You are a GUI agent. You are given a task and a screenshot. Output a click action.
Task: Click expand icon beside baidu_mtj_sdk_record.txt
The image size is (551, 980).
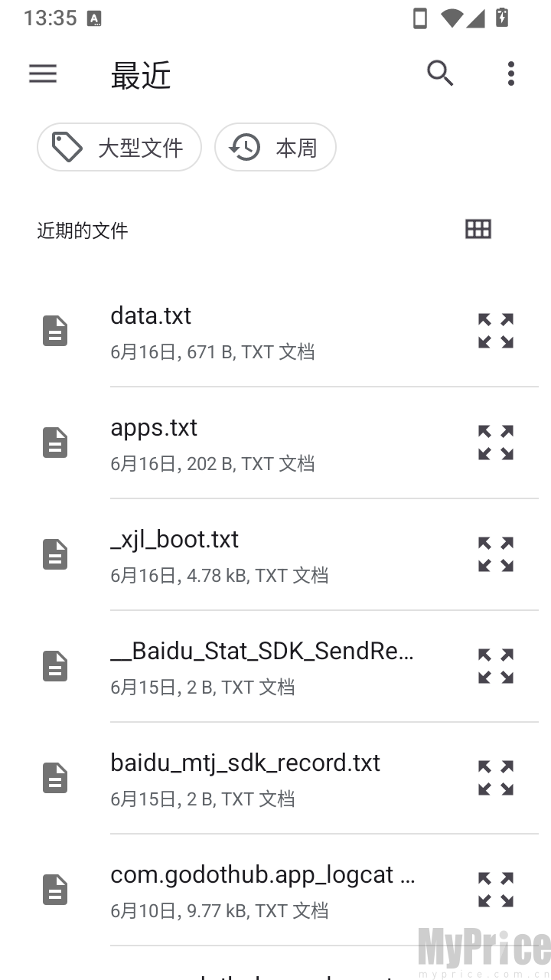pos(496,778)
